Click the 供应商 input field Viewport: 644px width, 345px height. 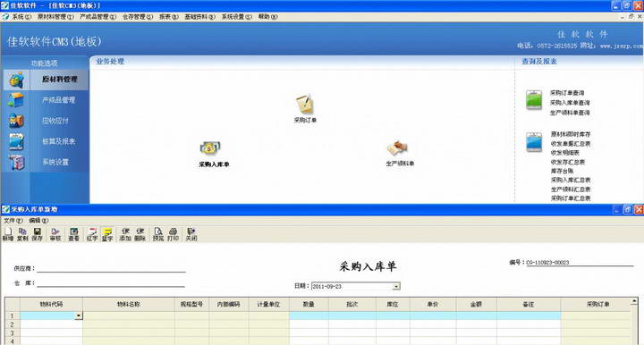coord(111,268)
